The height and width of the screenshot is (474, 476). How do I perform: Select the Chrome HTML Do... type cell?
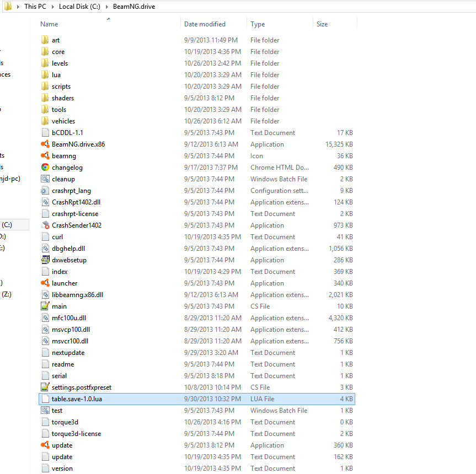(280, 167)
